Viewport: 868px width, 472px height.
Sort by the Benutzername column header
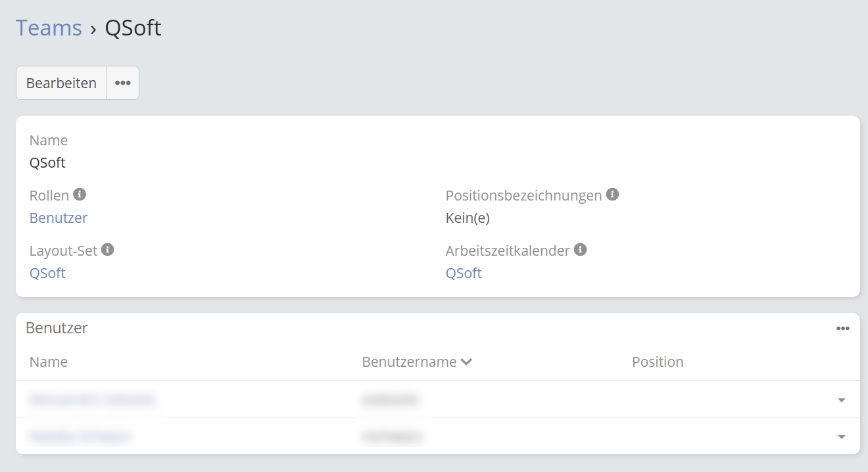(409, 362)
